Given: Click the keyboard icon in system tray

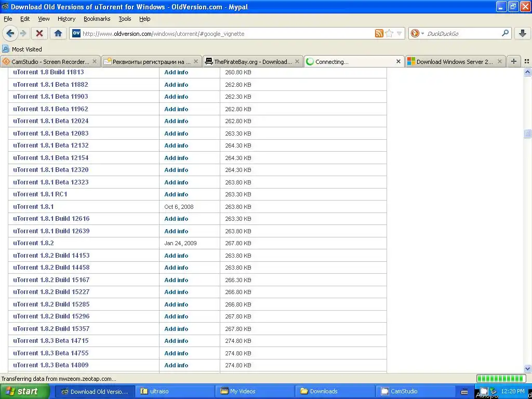Looking at the screenshot, I should coord(464,392).
